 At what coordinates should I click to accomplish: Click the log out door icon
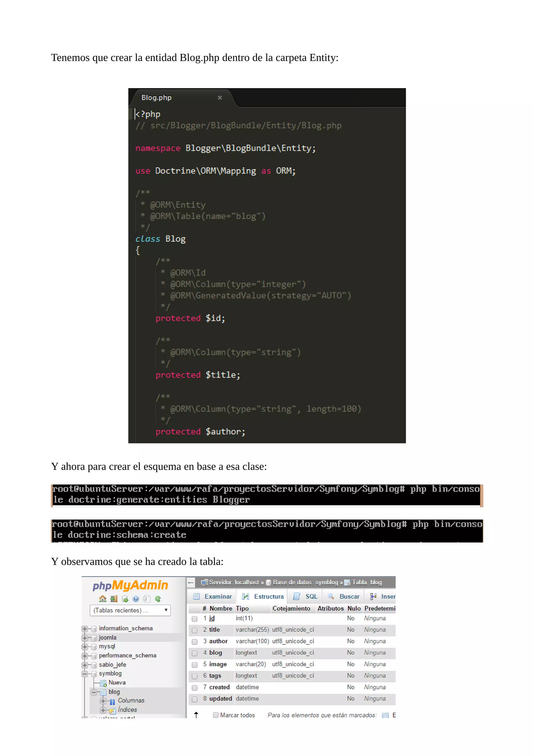pos(114,599)
